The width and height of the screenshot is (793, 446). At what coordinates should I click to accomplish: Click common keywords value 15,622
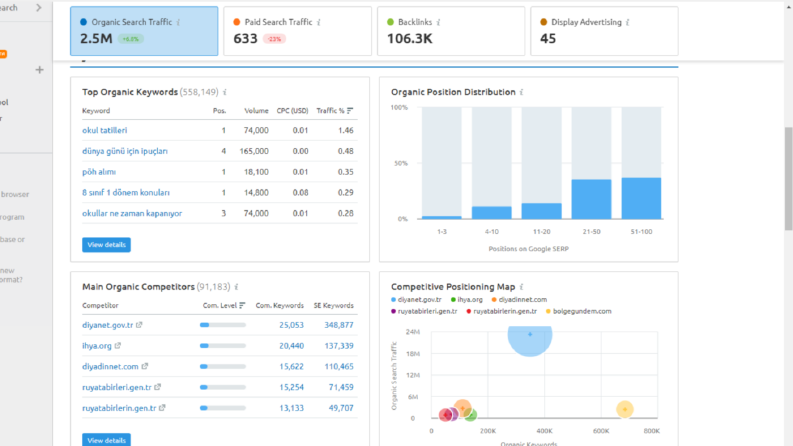[291, 367]
